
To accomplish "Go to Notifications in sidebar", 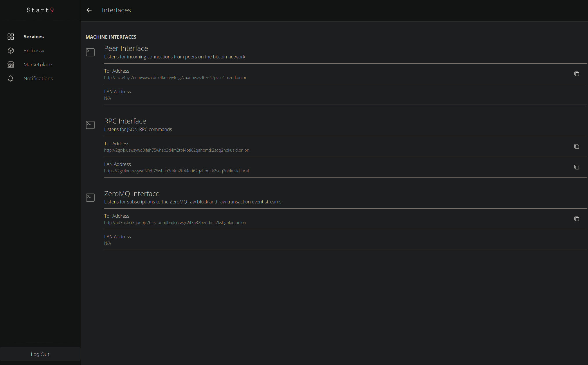I will [38, 78].
